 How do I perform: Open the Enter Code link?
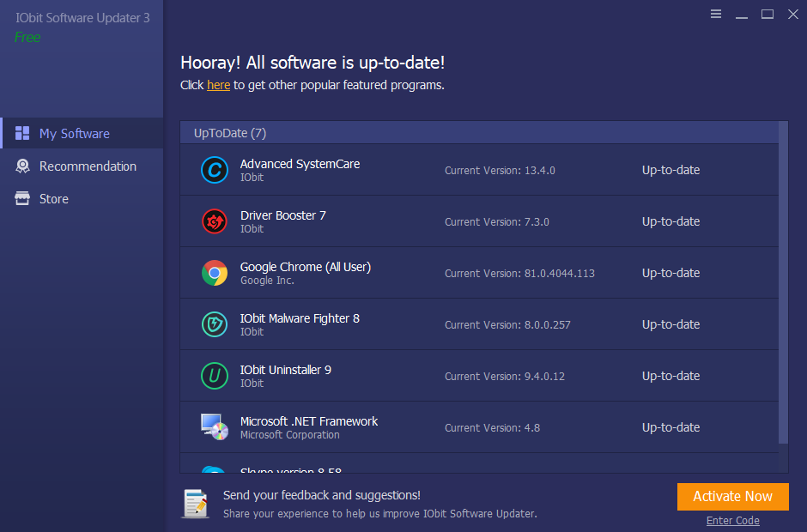(x=733, y=521)
